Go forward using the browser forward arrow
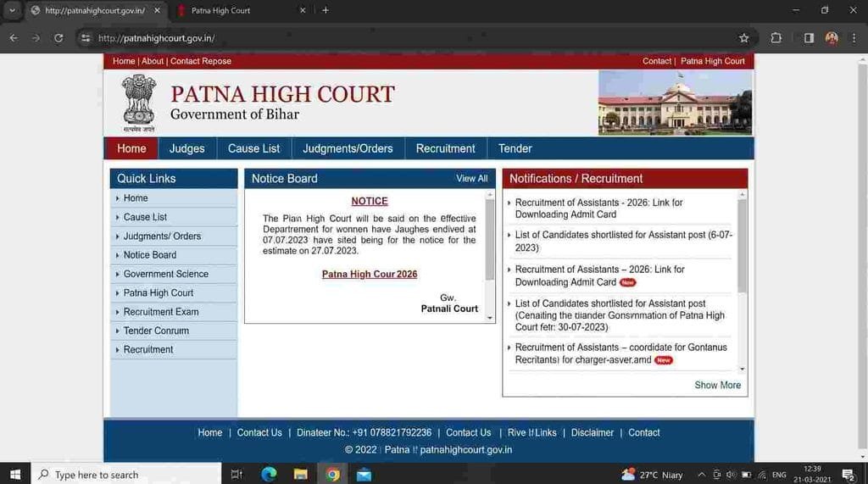Image resolution: width=868 pixels, height=484 pixels. pyautogui.click(x=36, y=38)
